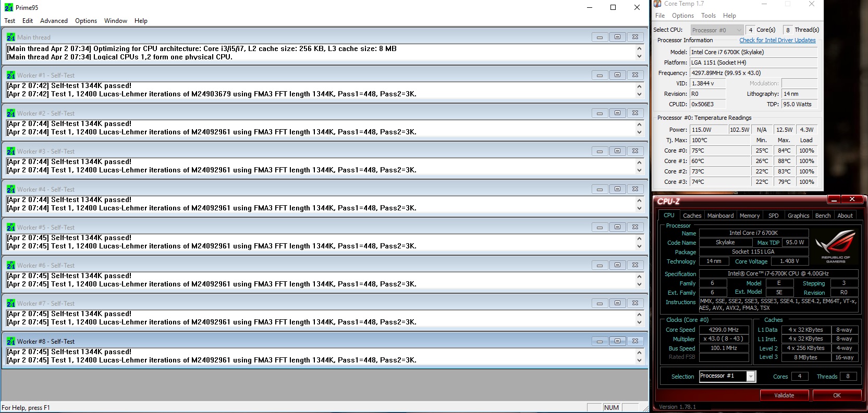Close the Worker #6 child window

click(635, 265)
